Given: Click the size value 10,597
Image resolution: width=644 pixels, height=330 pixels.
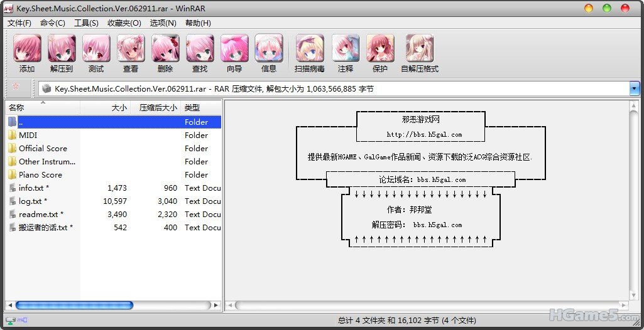Looking at the screenshot, I should 115,201.
